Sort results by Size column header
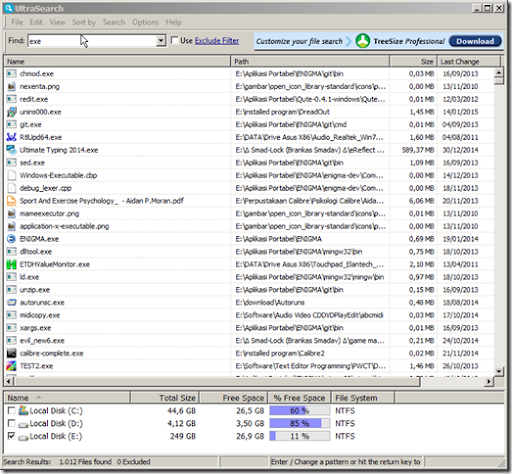The image size is (512, 474). [x=413, y=61]
